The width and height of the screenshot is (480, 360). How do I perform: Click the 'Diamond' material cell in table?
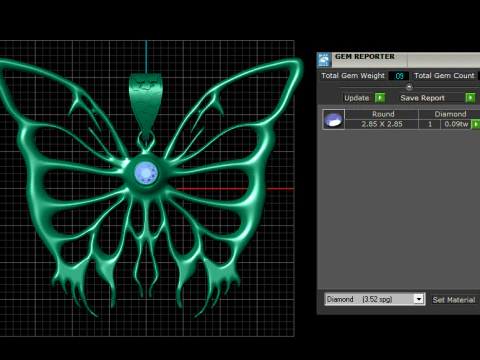click(450, 114)
